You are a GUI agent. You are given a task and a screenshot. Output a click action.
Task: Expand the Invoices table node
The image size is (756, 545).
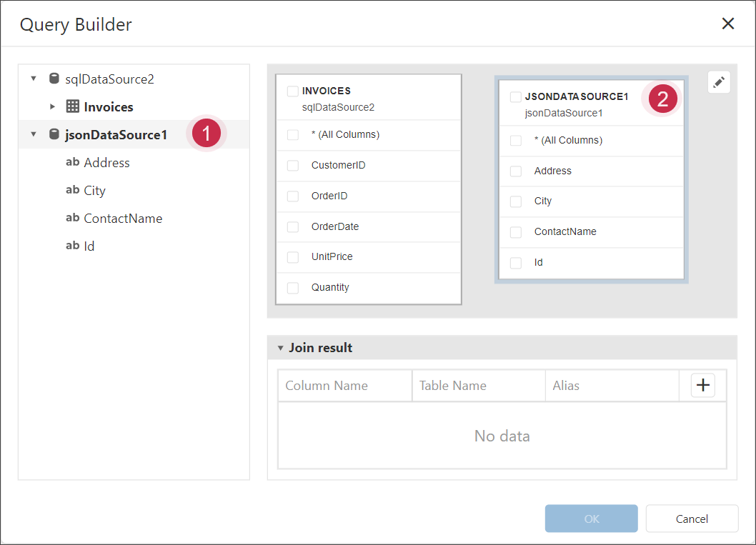[52, 106]
